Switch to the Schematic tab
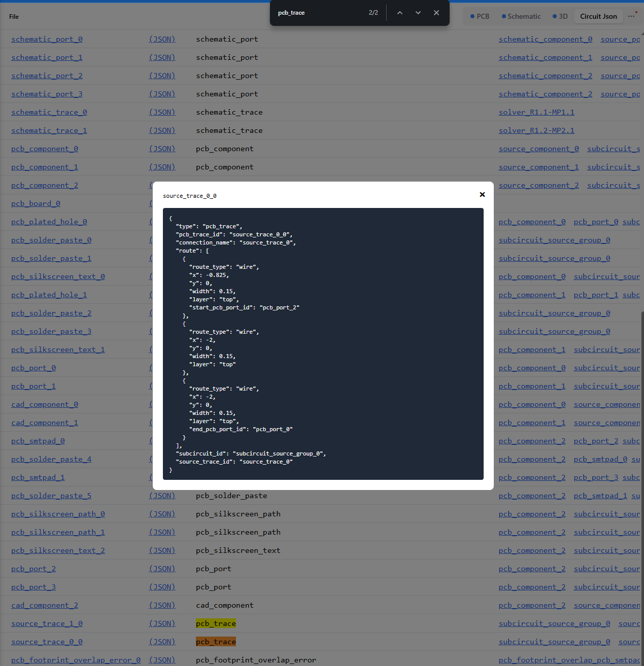 [x=521, y=16]
